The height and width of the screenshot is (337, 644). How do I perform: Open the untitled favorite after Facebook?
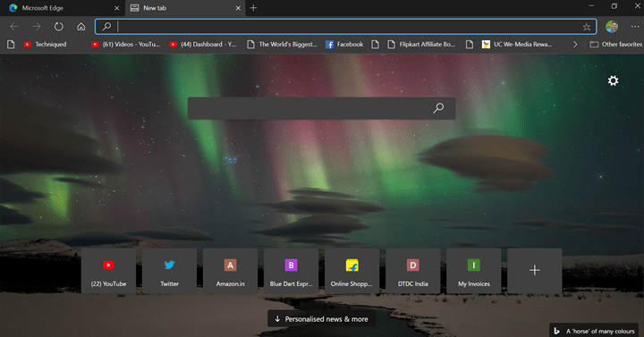tap(375, 45)
